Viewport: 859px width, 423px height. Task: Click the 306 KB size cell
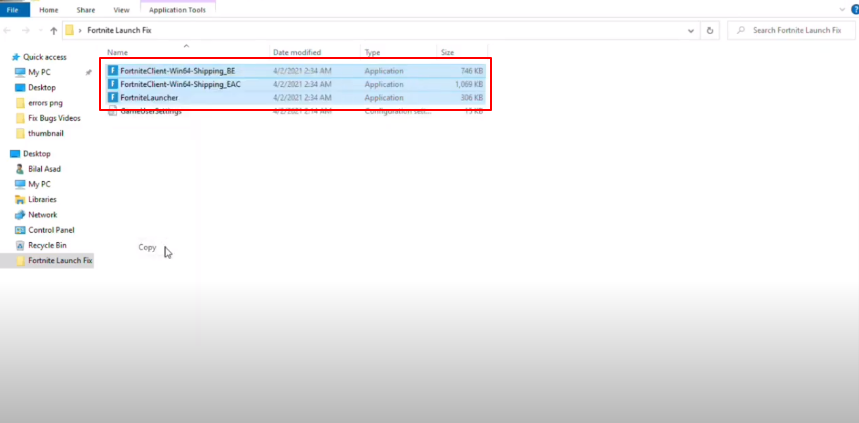click(471, 98)
